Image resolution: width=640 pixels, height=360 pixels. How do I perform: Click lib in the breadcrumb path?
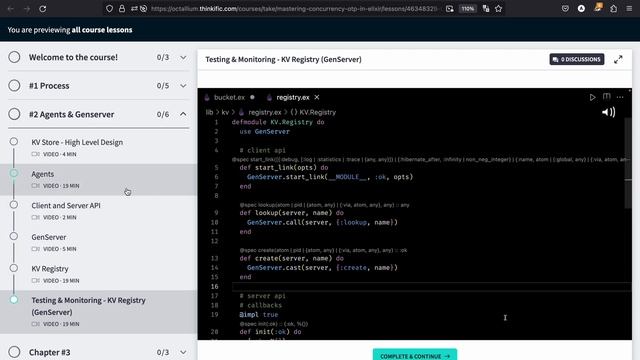pyautogui.click(x=209, y=112)
